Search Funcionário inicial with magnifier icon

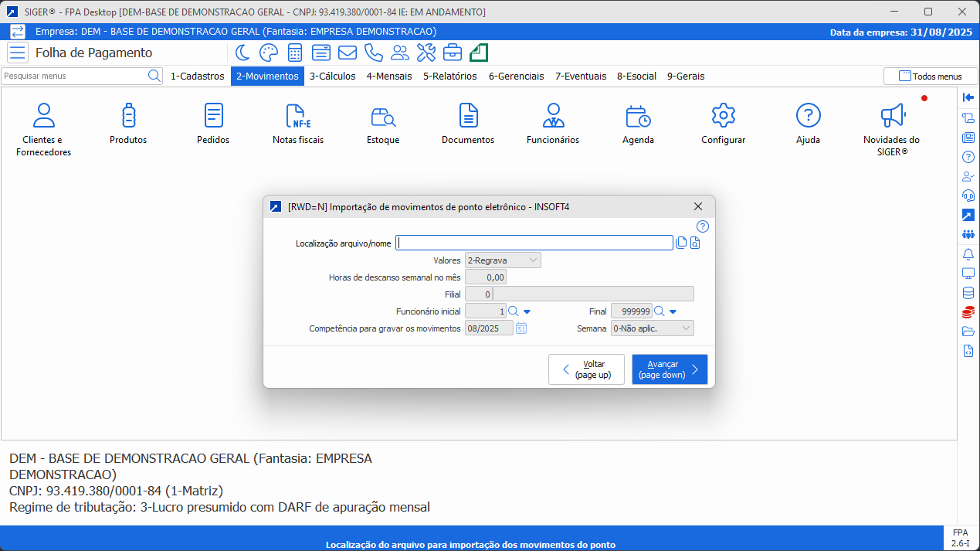514,311
